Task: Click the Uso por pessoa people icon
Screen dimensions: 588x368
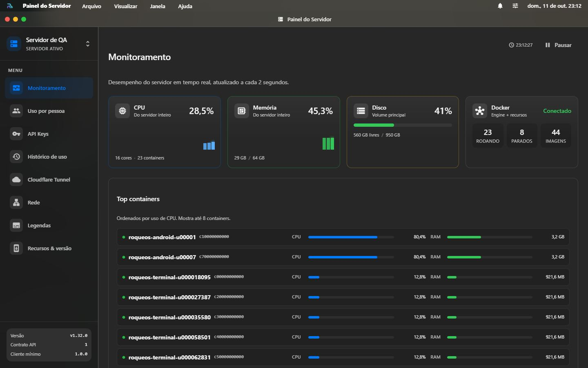Action: [16, 111]
